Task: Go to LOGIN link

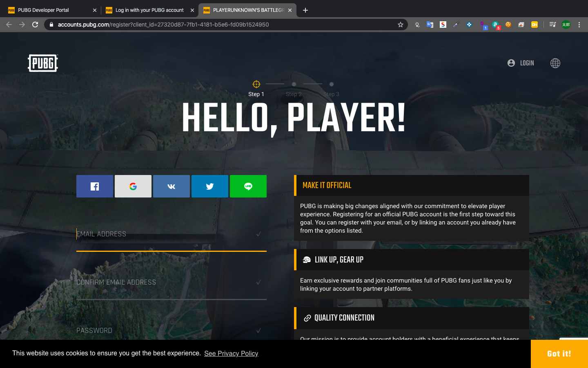Action: pyautogui.click(x=521, y=63)
